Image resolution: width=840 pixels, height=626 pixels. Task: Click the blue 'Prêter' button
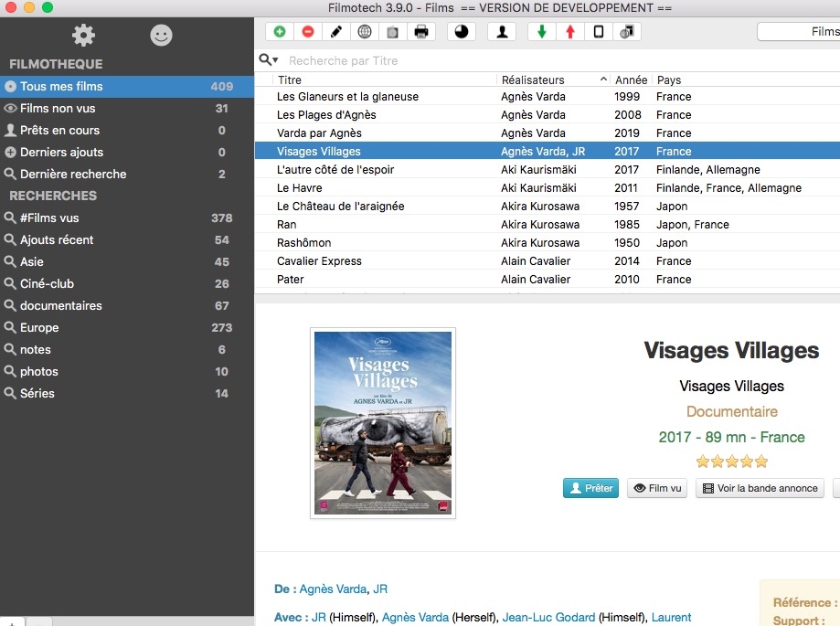[590, 488]
